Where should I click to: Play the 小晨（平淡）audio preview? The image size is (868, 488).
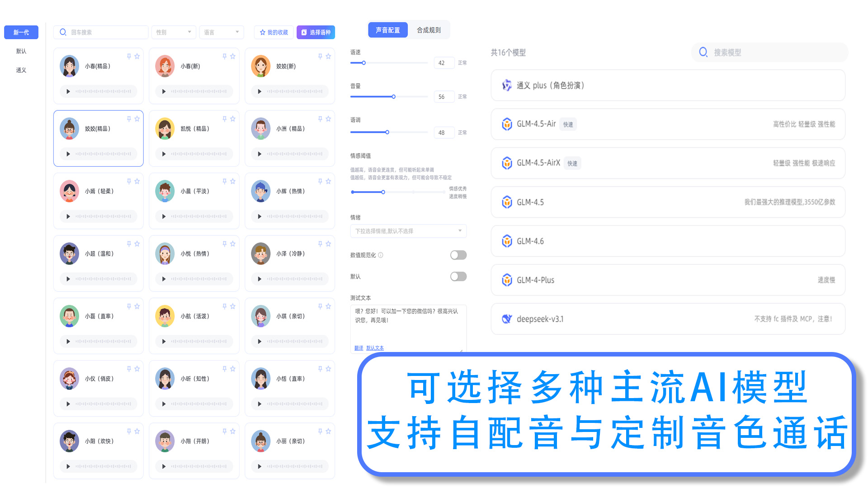(x=164, y=216)
